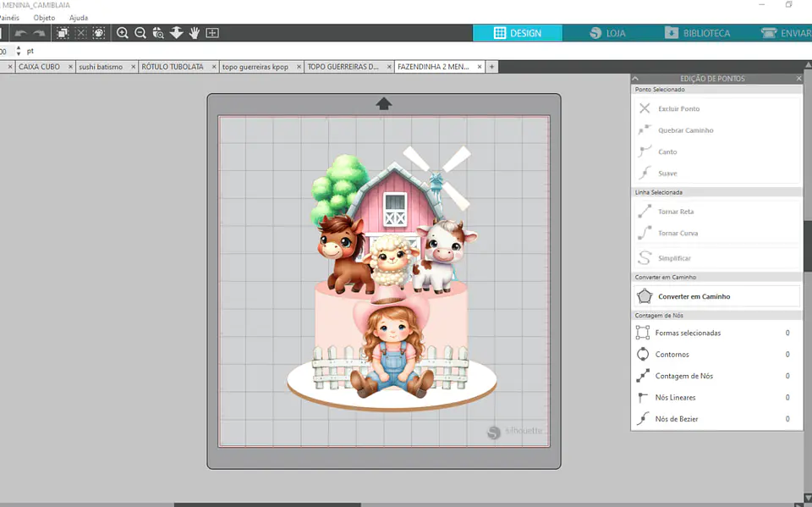Open the BIBLIOTECA library tab

697,33
